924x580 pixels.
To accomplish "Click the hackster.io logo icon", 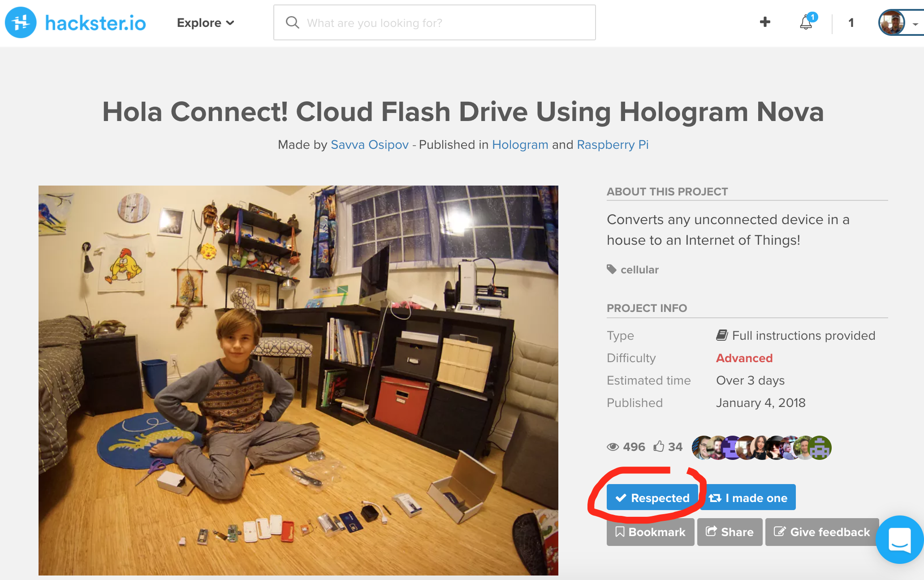I will (21, 22).
